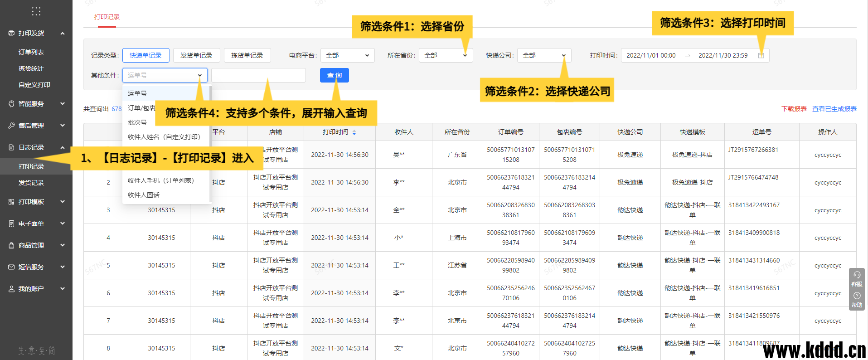Click recipient 王** cell

399,265
